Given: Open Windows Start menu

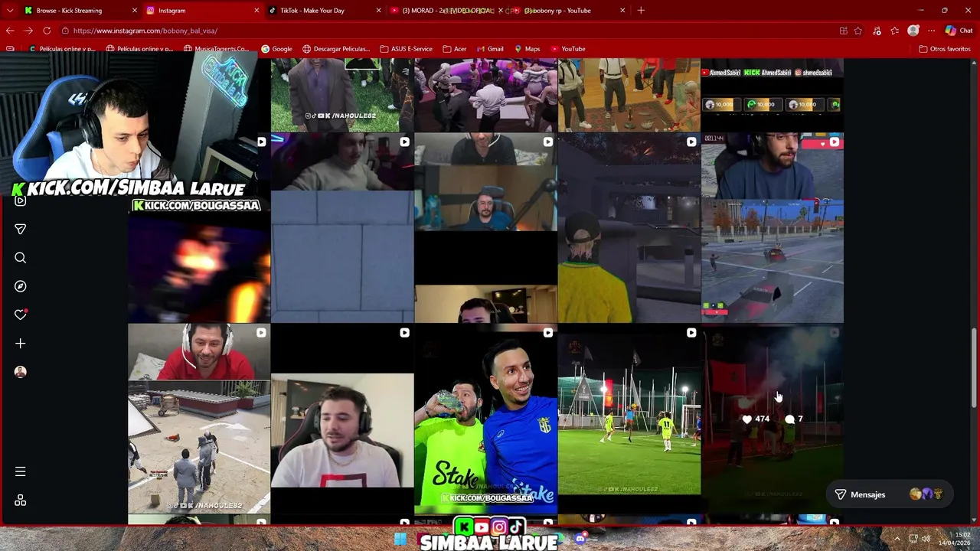Looking at the screenshot, I should (400, 539).
